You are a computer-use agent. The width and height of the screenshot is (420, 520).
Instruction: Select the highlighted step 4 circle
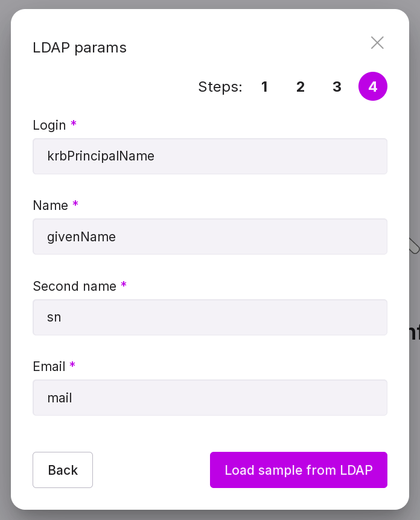click(373, 87)
